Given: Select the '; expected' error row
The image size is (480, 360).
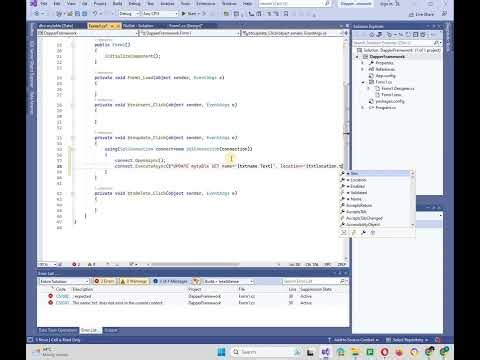Looking at the screenshot, I should click(x=193, y=296).
